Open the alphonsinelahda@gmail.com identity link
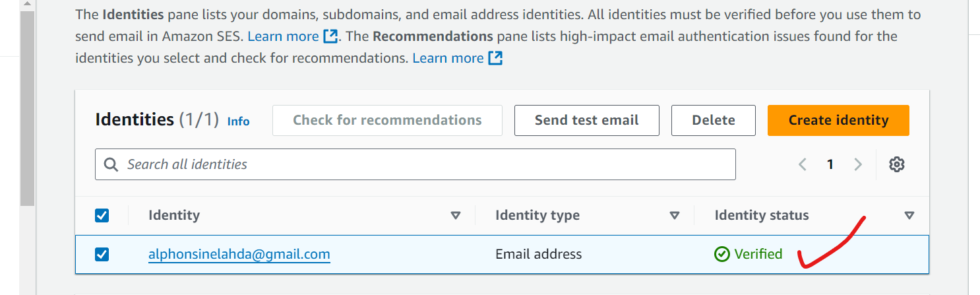Image resolution: width=980 pixels, height=295 pixels. [x=239, y=254]
